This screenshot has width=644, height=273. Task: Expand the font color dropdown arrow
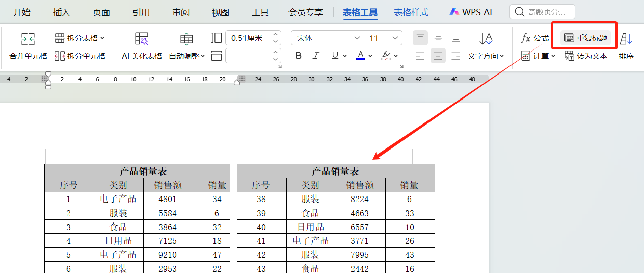[370, 56]
